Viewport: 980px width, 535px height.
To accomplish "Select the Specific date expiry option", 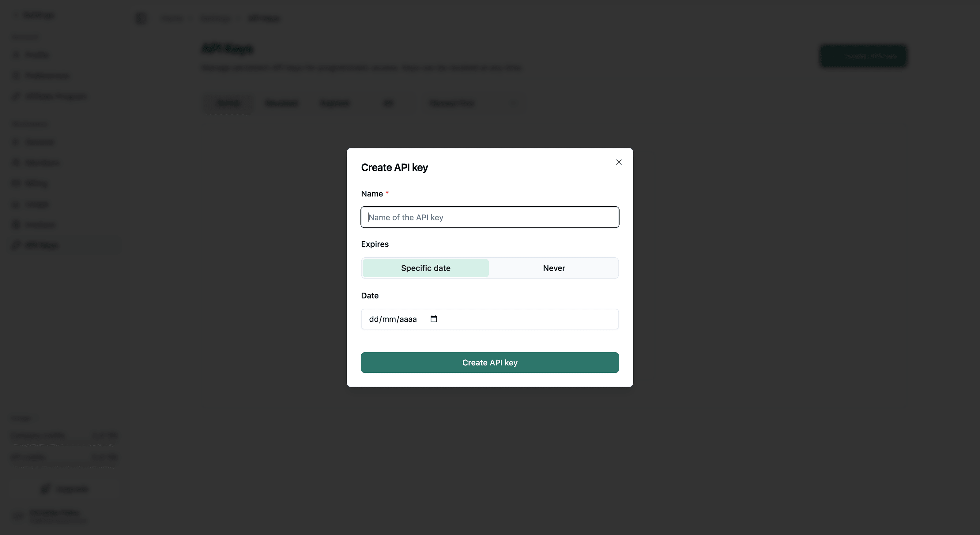I will coord(425,268).
